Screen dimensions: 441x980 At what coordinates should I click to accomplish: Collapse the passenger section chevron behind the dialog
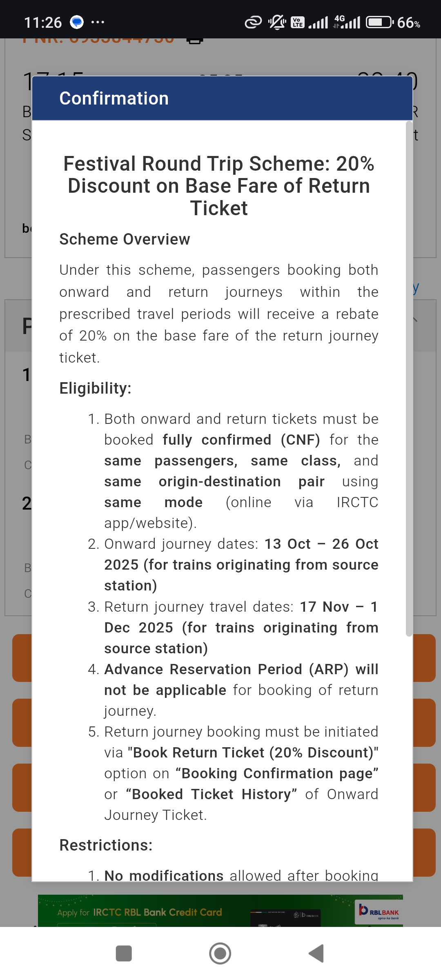[x=415, y=320]
